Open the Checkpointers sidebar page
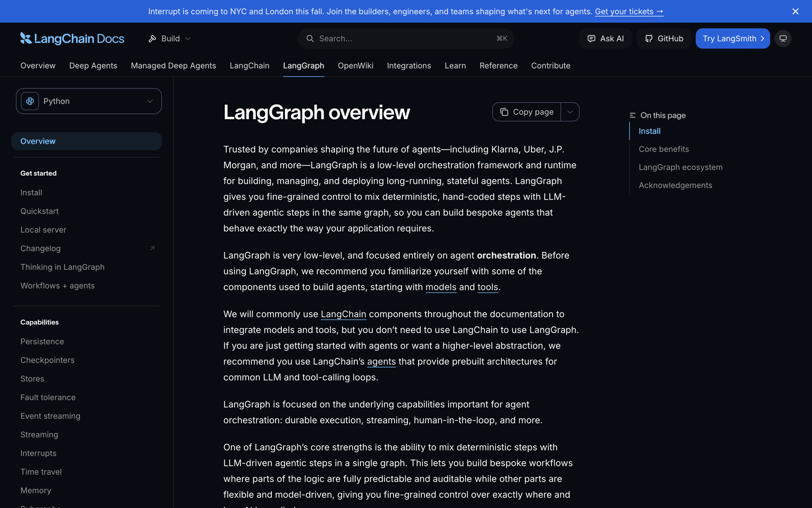 tap(47, 360)
